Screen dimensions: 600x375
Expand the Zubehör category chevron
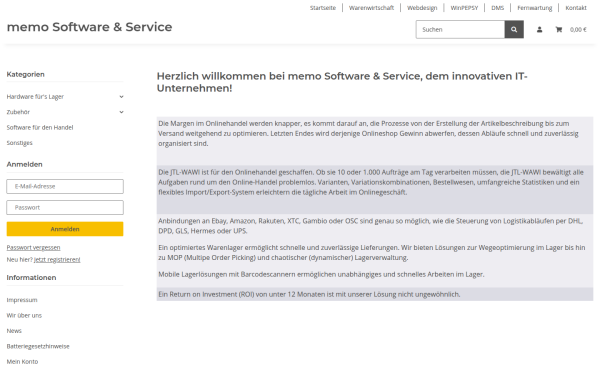(121, 112)
